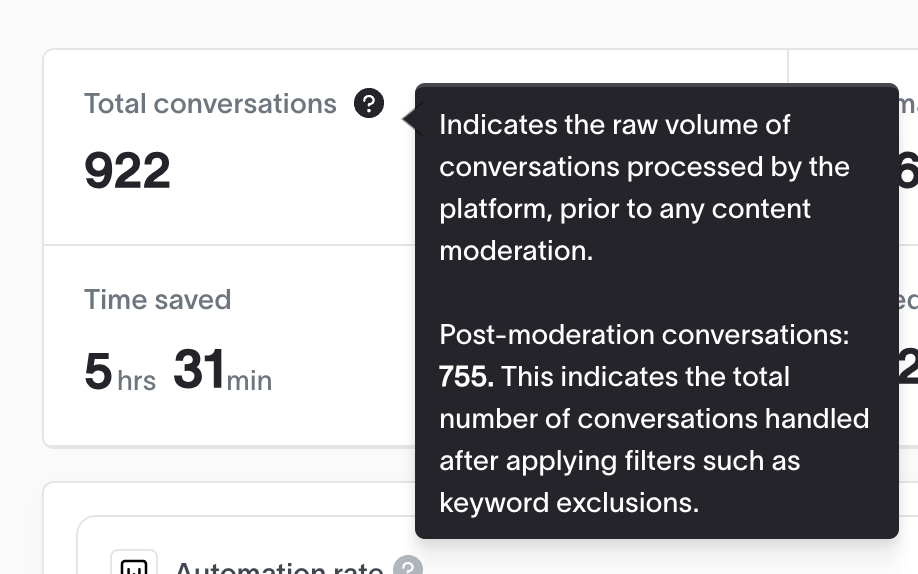The width and height of the screenshot is (918, 574).
Task: Select the Total conversations label
Action: click(x=210, y=104)
